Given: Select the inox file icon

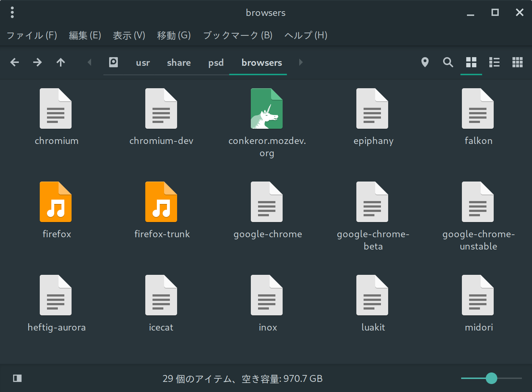Looking at the screenshot, I should point(267,295).
